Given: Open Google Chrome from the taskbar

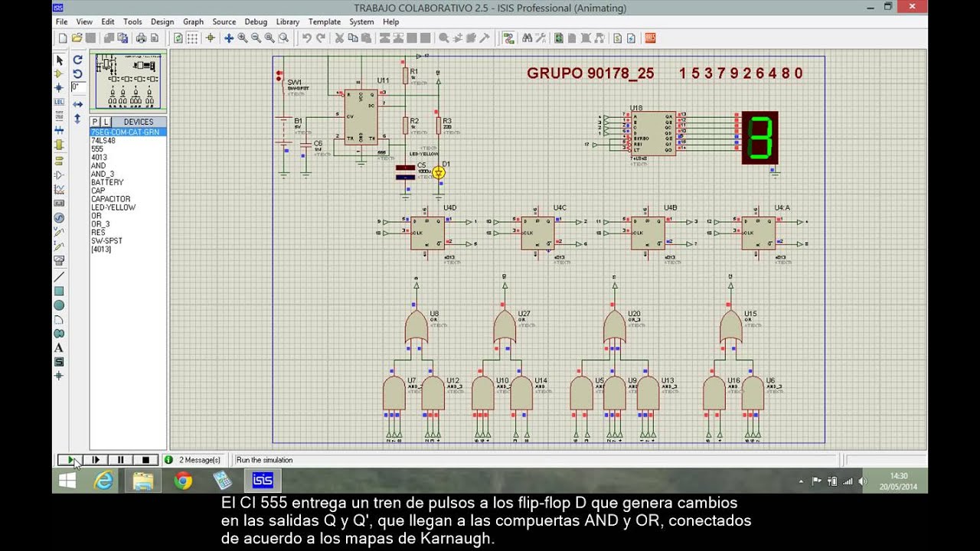Looking at the screenshot, I should tap(183, 481).
